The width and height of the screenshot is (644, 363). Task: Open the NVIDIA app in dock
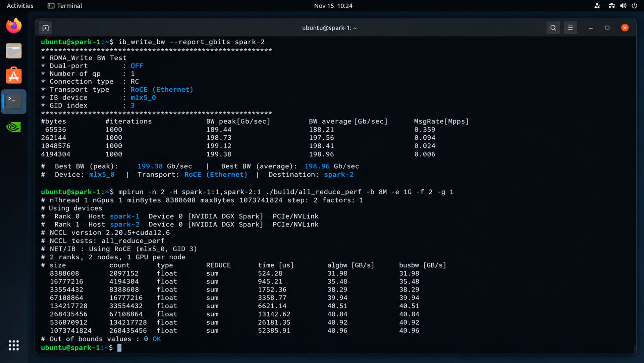tap(14, 127)
